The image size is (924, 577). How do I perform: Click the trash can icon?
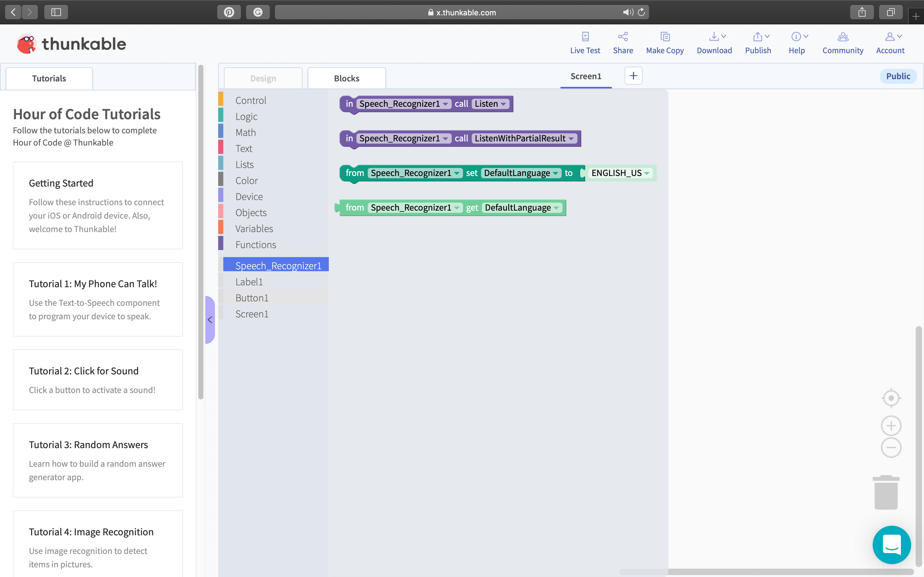[x=886, y=492]
